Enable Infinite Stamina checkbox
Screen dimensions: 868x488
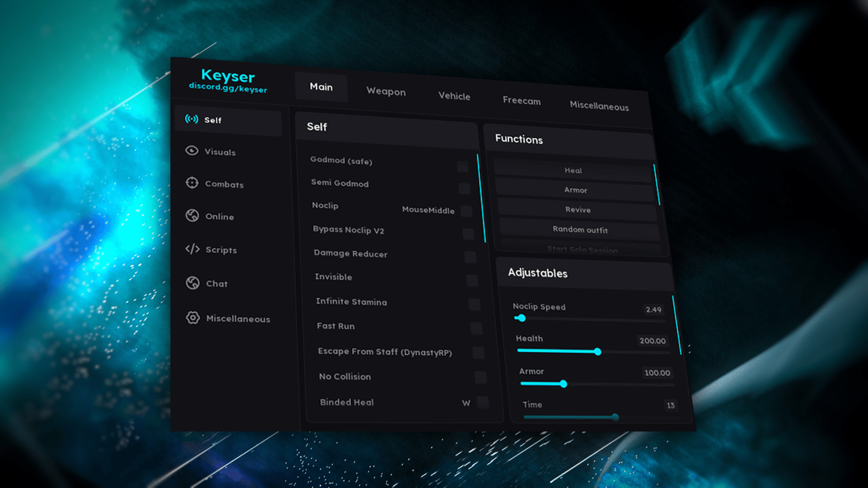[474, 304]
